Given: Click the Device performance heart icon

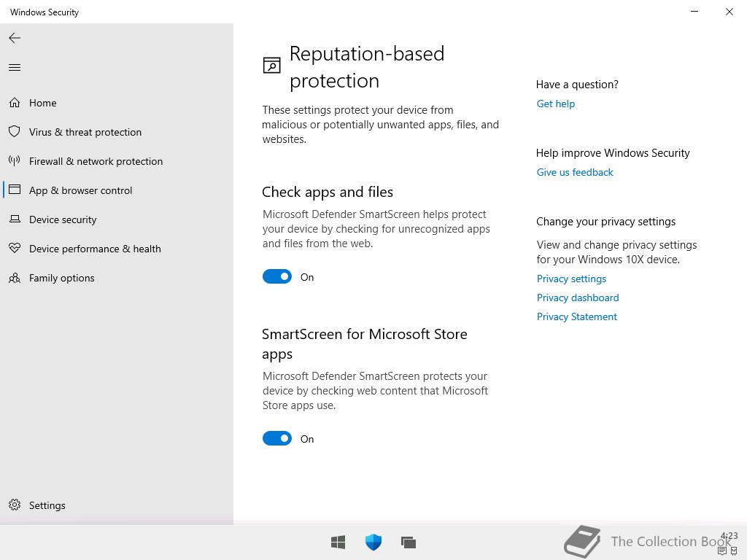Looking at the screenshot, I should [15, 248].
